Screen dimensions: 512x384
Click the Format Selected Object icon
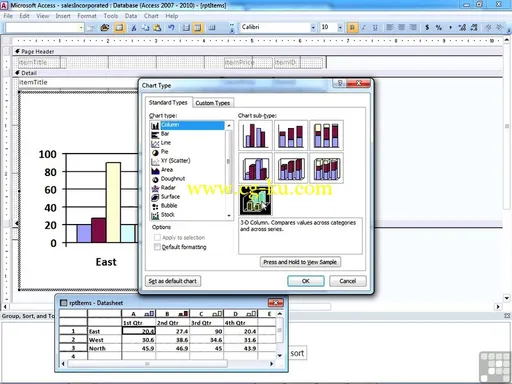[x=91, y=28]
